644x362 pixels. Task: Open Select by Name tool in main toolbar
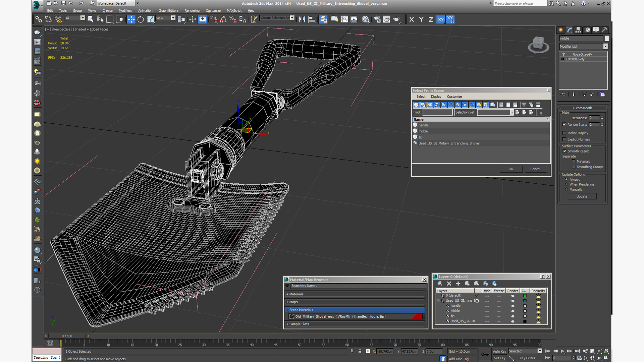[x=100, y=19]
